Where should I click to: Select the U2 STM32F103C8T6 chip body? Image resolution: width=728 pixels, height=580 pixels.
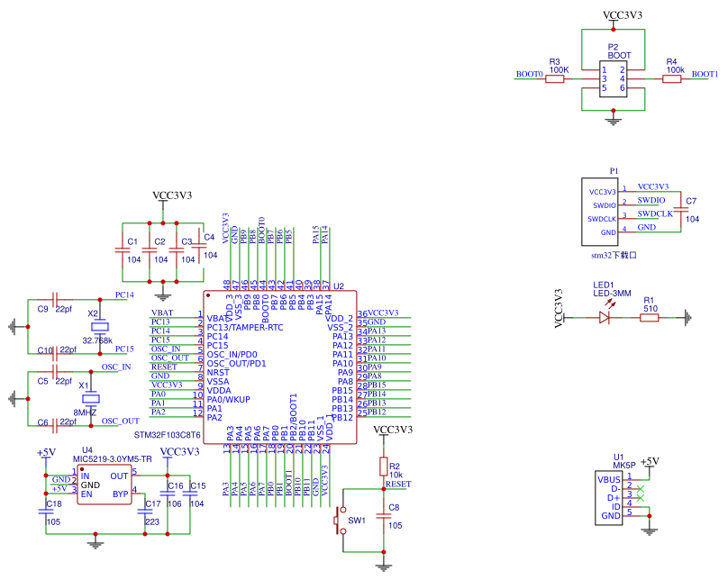278,367
